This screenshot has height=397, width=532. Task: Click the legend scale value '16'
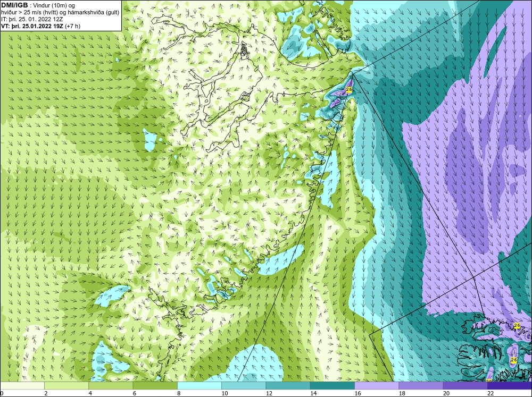point(358,393)
